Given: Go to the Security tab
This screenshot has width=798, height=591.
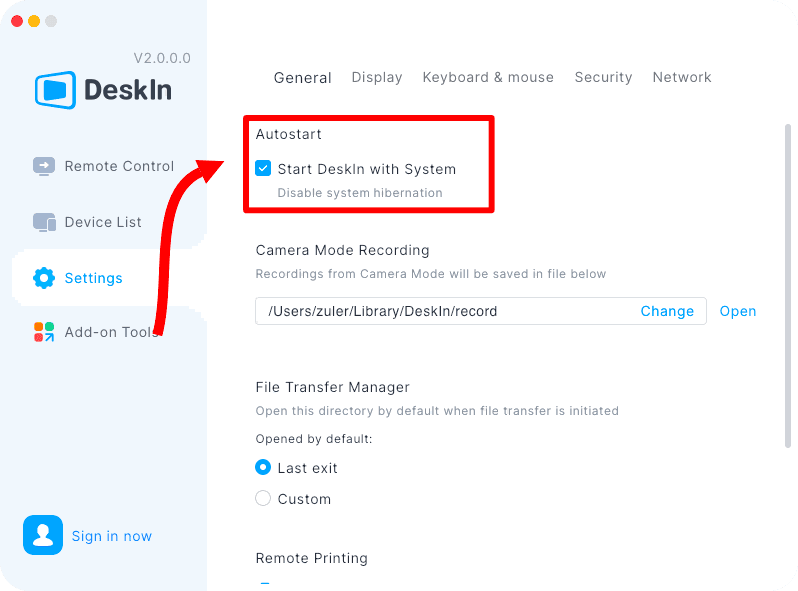Looking at the screenshot, I should [x=603, y=77].
